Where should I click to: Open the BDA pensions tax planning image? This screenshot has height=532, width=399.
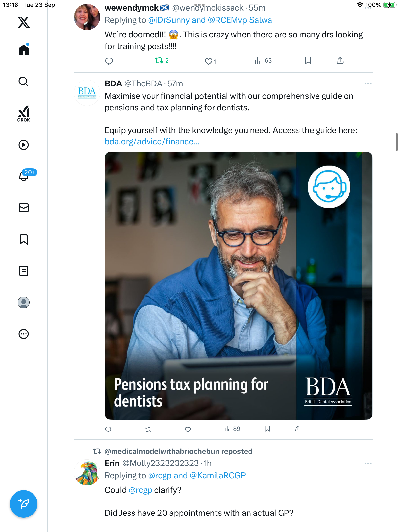[238, 286]
